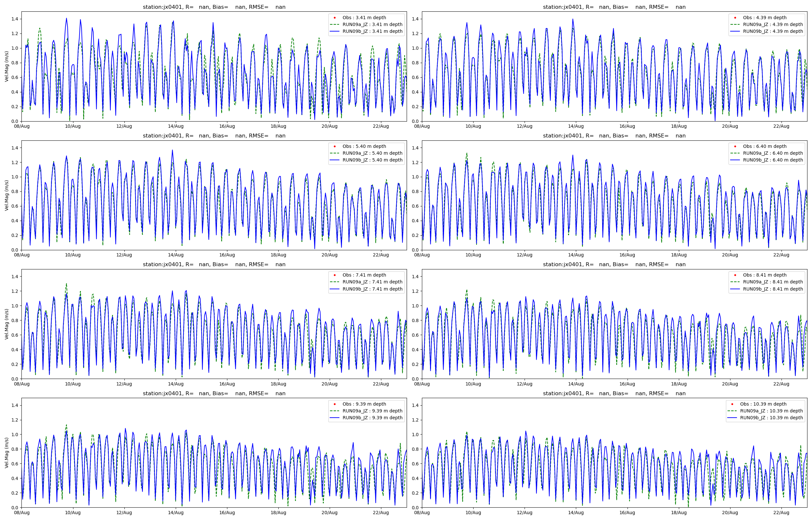Click the red Obs marker in the 9.39 m legend
The width and height of the screenshot is (812, 520).
[x=334, y=404]
